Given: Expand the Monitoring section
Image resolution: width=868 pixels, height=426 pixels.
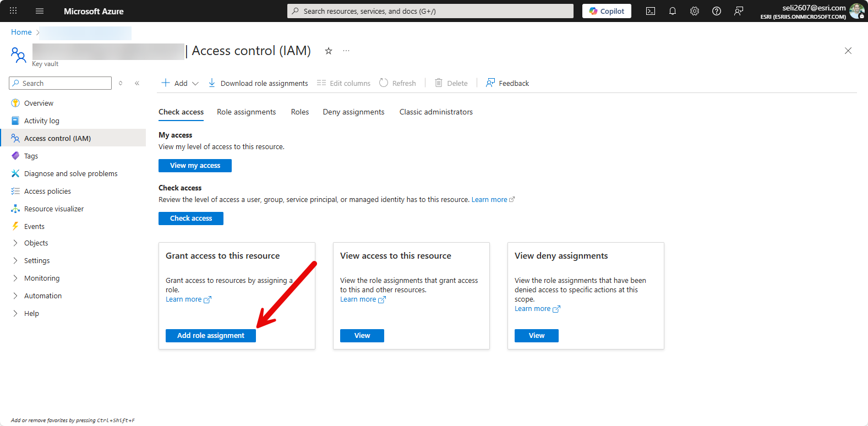Looking at the screenshot, I should point(73,278).
